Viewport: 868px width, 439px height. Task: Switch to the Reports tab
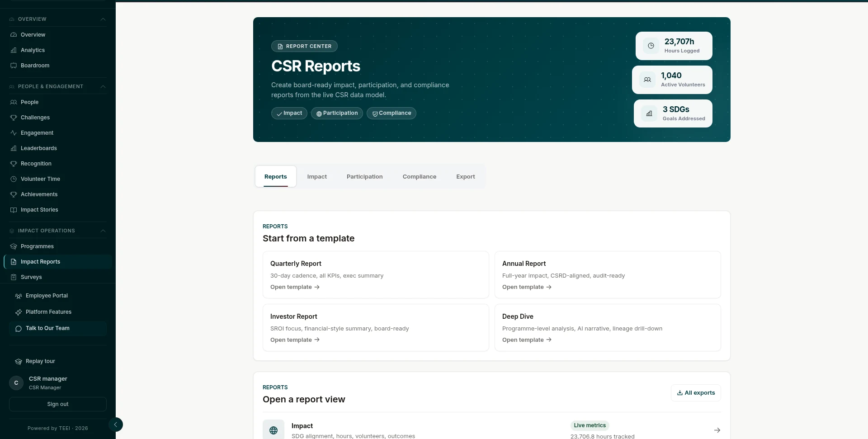tap(276, 176)
